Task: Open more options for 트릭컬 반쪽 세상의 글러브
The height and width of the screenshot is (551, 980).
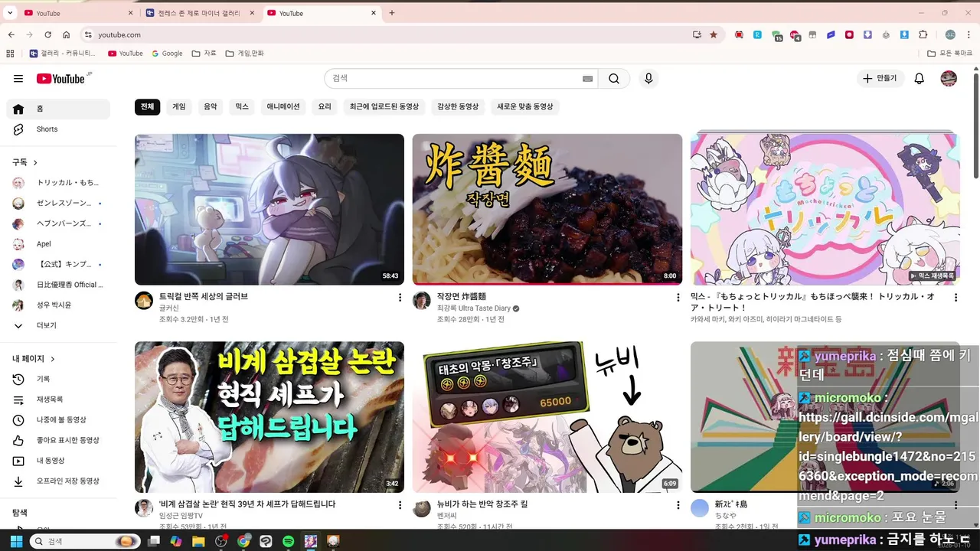Action: 400,297
